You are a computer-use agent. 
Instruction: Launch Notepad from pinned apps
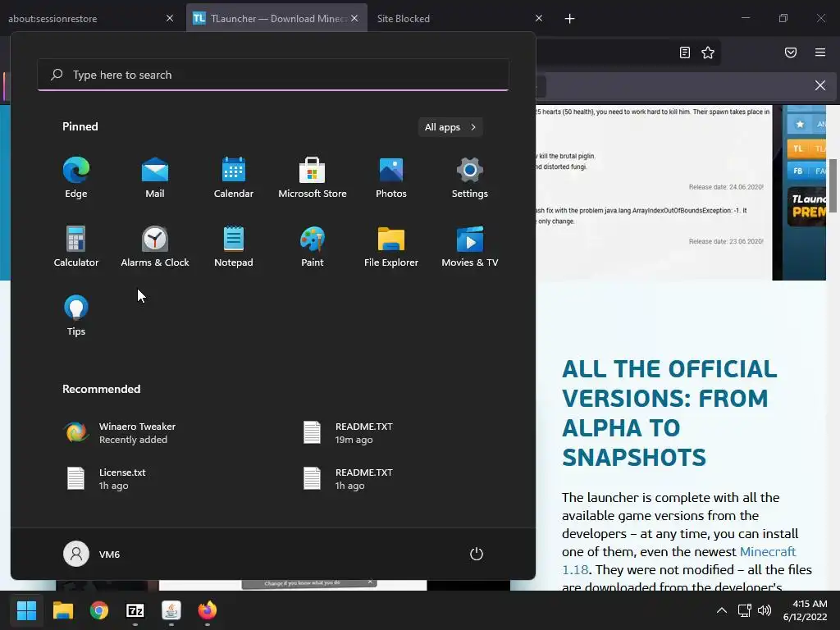pyautogui.click(x=234, y=247)
